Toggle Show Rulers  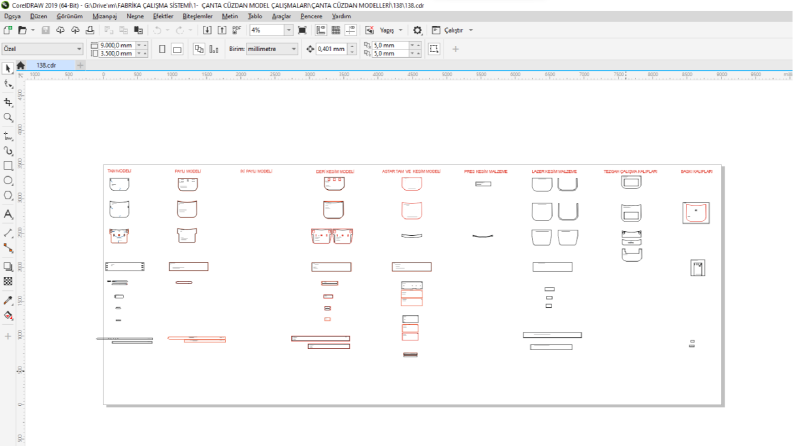tap(321, 30)
